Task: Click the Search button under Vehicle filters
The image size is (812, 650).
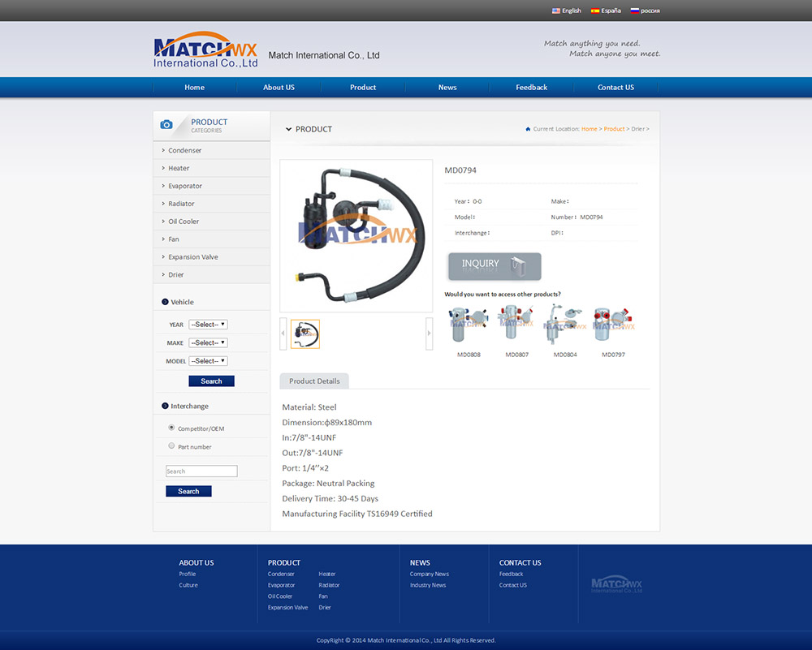Action: (211, 381)
